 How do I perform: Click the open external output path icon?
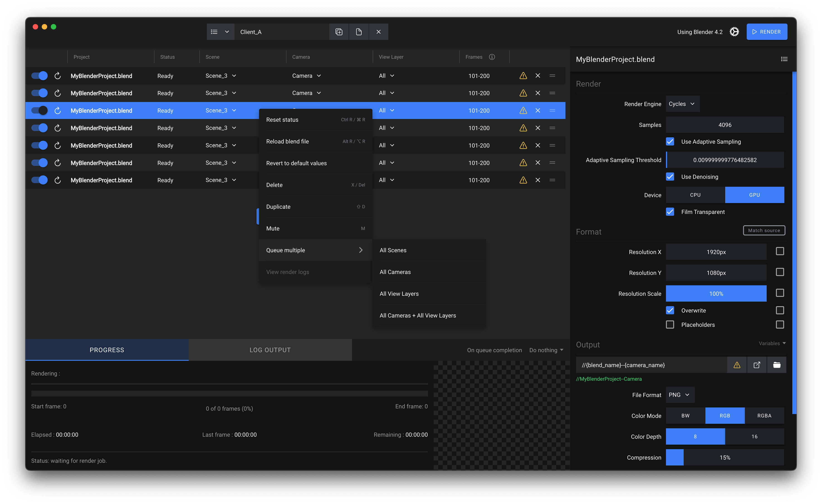point(757,365)
